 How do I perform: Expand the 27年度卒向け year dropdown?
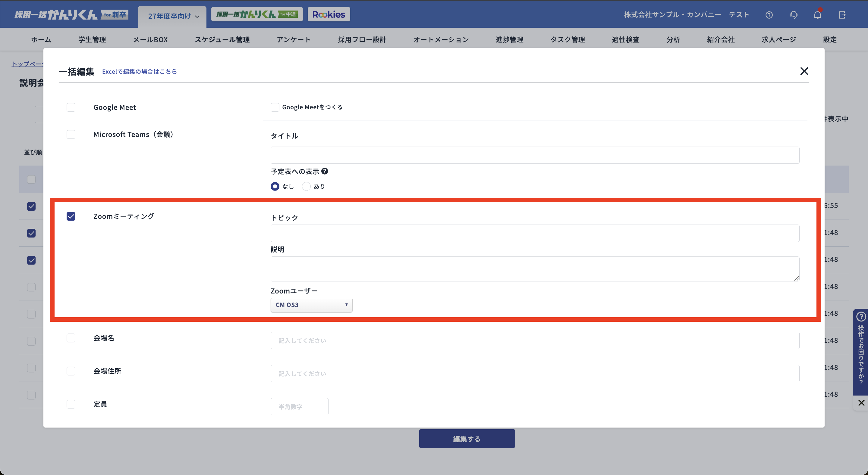(x=173, y=16)
